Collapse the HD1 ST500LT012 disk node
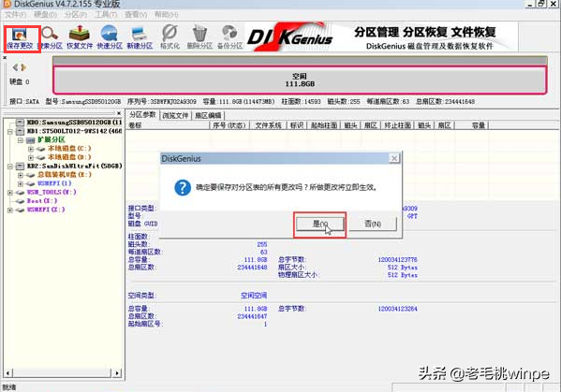Image resolution: width=561 pixels, height=392 pixels. (x=10, y=132)
